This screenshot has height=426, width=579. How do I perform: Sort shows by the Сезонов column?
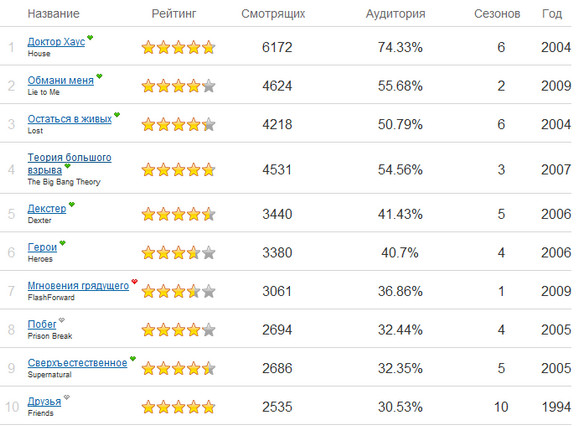coord(497,14)
